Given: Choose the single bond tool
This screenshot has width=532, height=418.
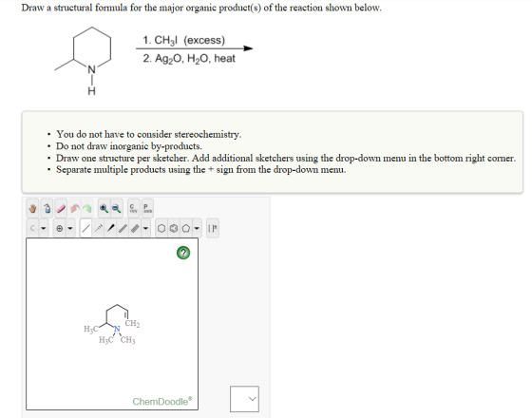Looking at the screenshot, I should tap(85, 228).
